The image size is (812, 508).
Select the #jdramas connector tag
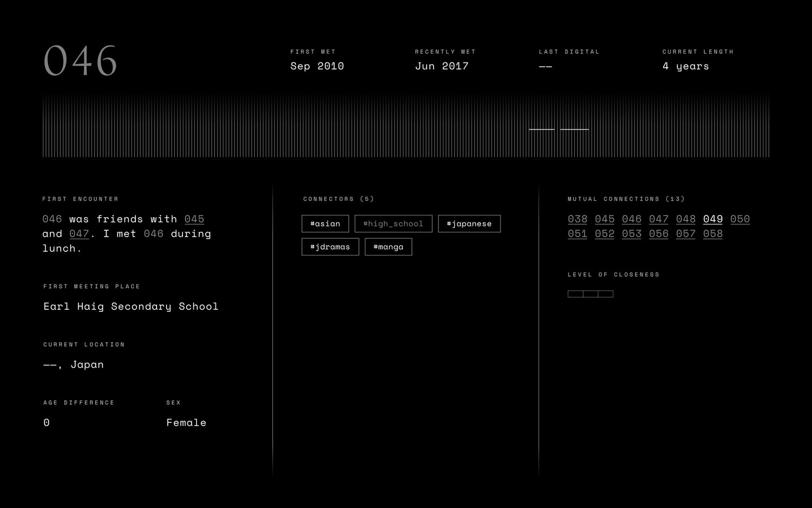coord(330,247)
